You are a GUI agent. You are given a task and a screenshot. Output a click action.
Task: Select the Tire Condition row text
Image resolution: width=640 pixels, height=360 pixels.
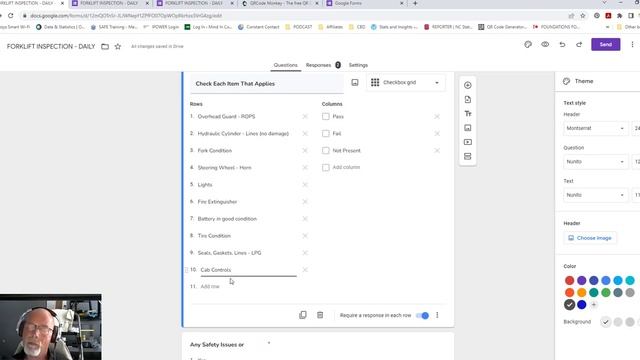click(x=214, y=236)
